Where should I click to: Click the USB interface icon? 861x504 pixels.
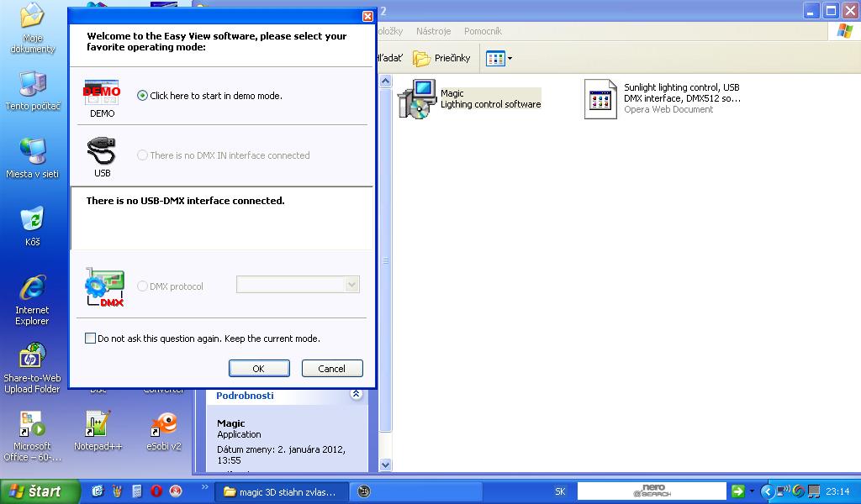[x=102, y=152]
